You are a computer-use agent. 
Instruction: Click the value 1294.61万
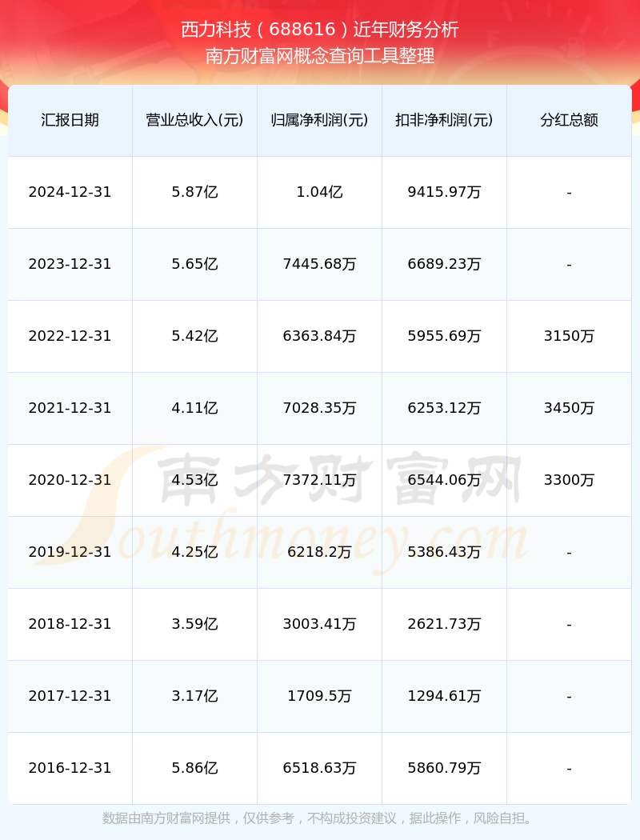click(445, 696)
